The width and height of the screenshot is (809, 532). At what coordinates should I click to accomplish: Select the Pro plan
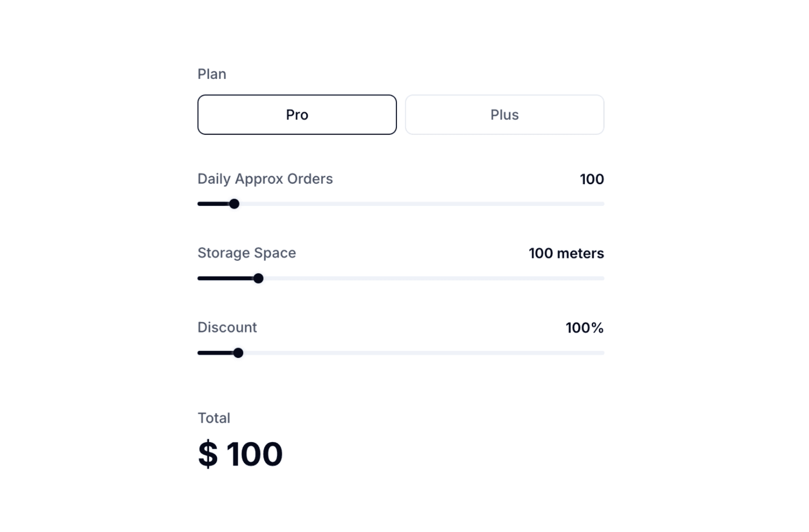click(x=297, y=115)
